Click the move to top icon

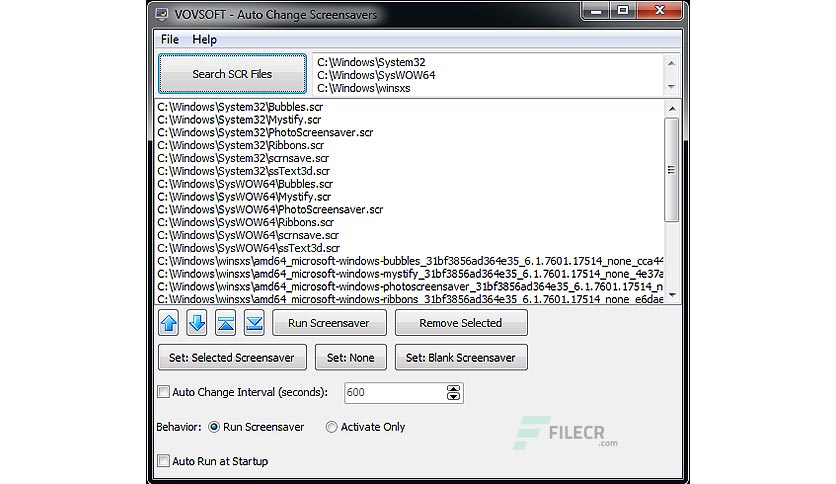coord(226,323)
